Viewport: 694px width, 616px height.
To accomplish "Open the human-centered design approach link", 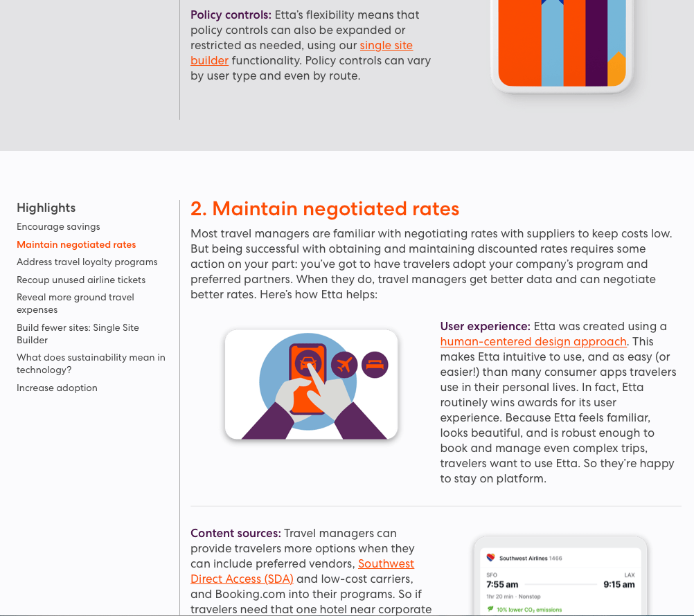I will pyautogui.click(x=533, y=341).
